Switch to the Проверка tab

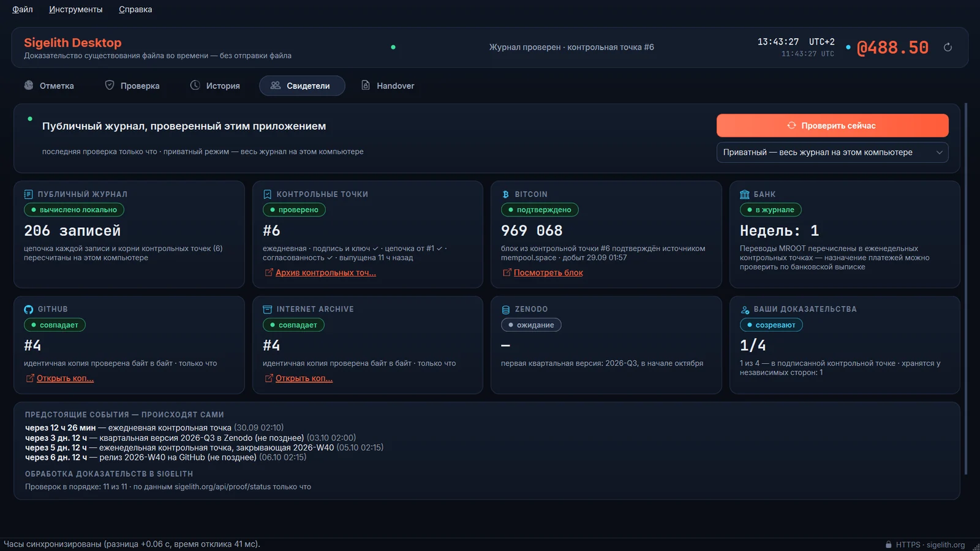[x=132, y=86]
